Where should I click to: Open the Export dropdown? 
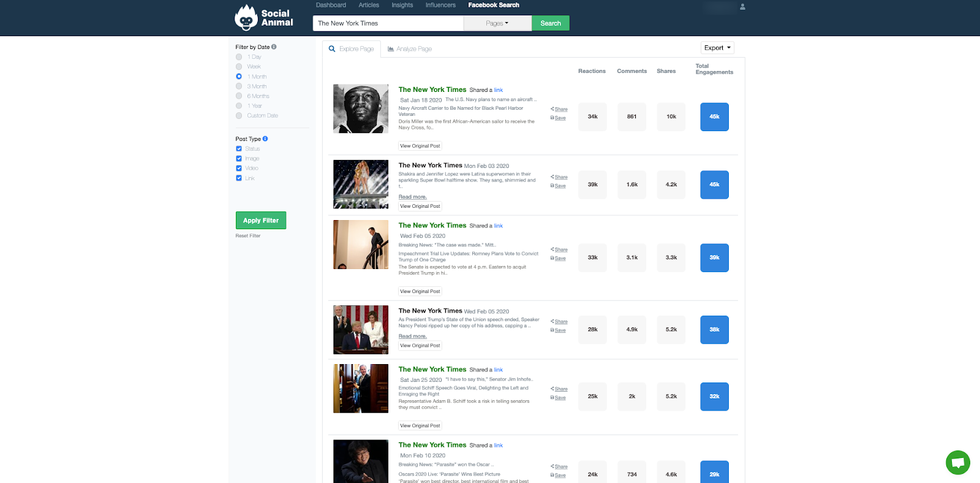coord(717,48)
